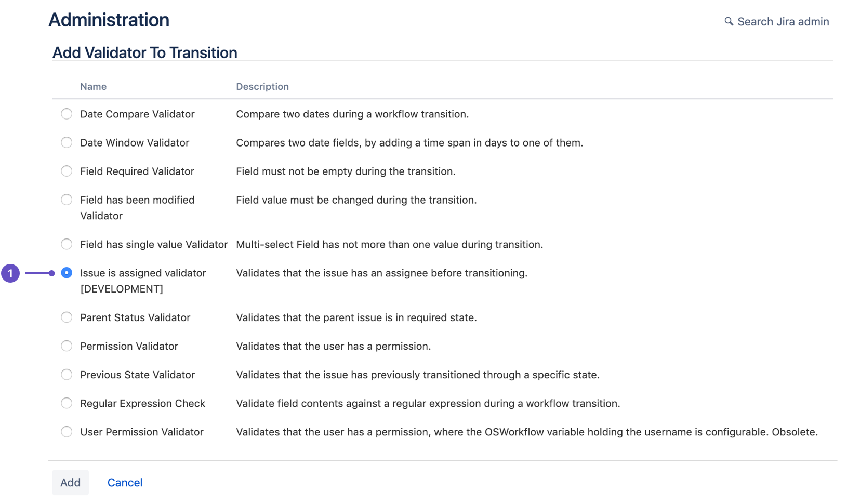847x504 pixels.
Task: Open Search Jira admin
Action: [782, 21]
